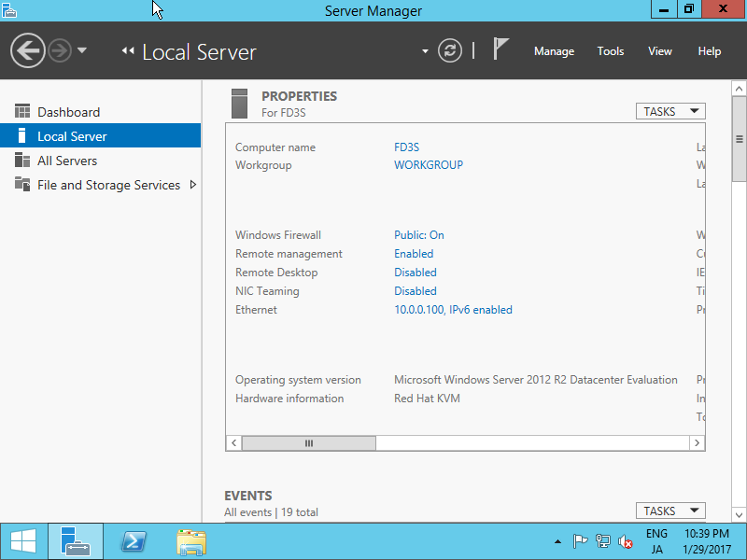Select All Servers in the sidebar

click(101, 161)
